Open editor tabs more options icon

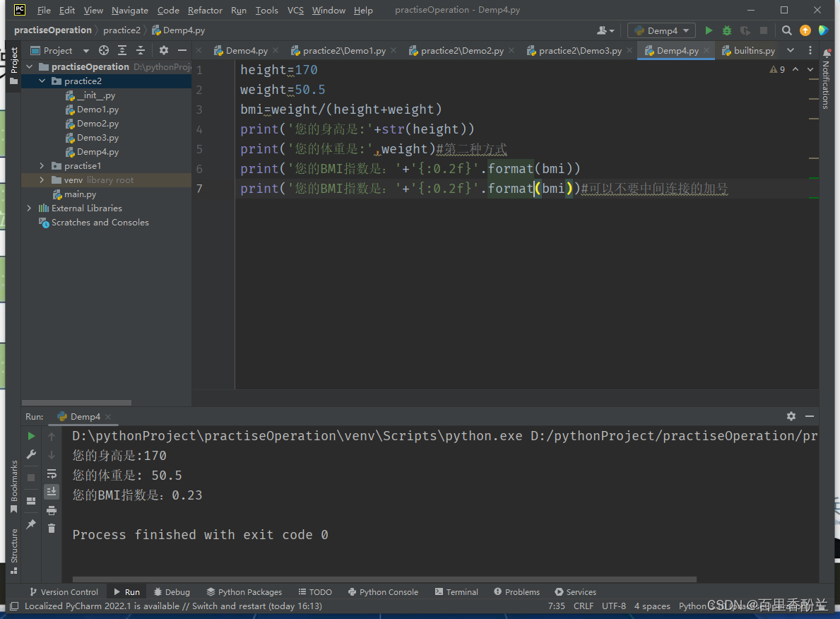coord(810,50)
